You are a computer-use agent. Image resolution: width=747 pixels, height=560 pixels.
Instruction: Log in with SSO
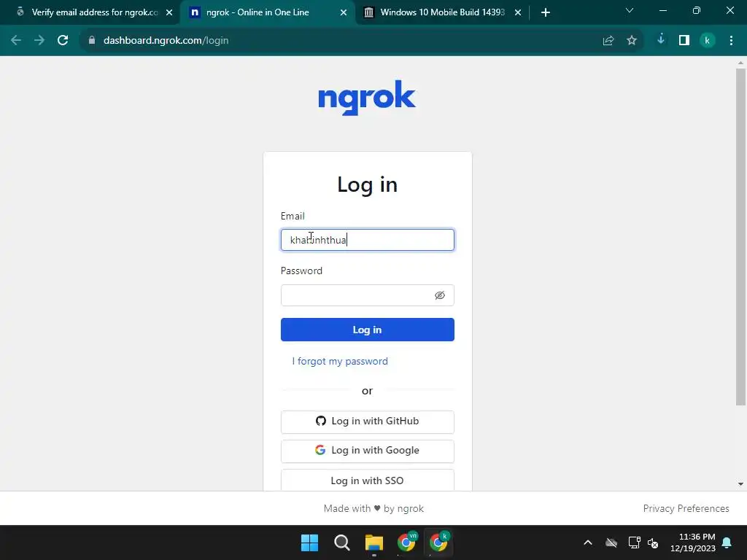(x=368, y=481)
